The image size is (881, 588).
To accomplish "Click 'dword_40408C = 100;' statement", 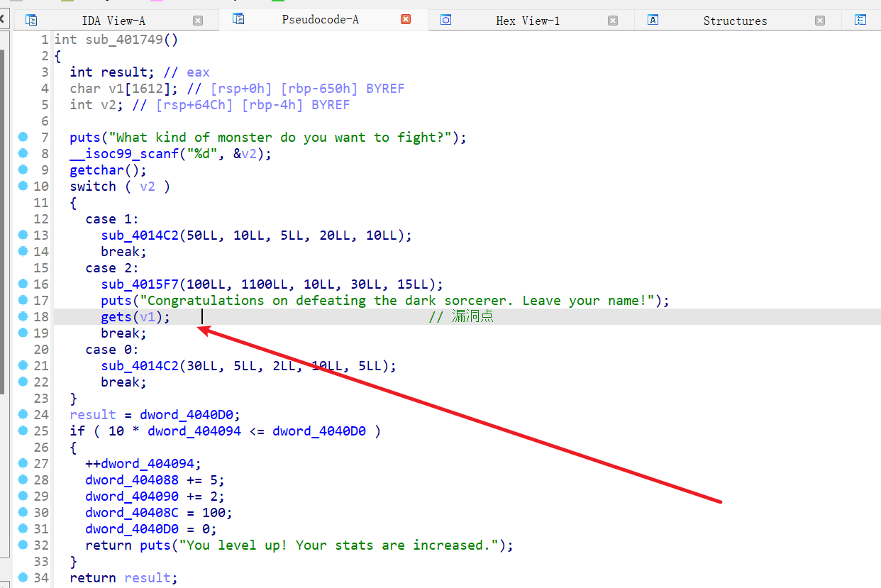I will (159, 512).
